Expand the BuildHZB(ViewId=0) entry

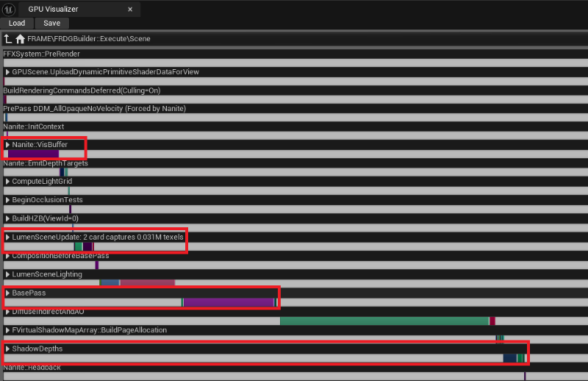click(7, 218)
